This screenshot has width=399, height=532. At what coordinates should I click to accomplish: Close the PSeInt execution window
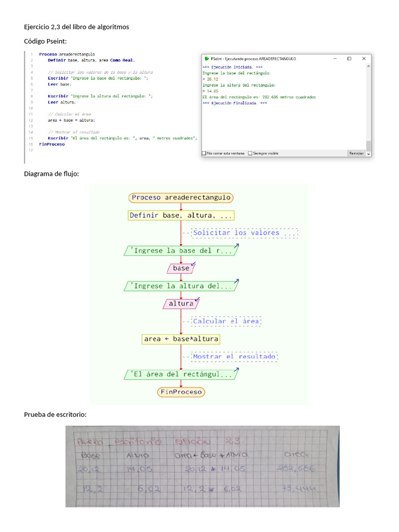364,59
